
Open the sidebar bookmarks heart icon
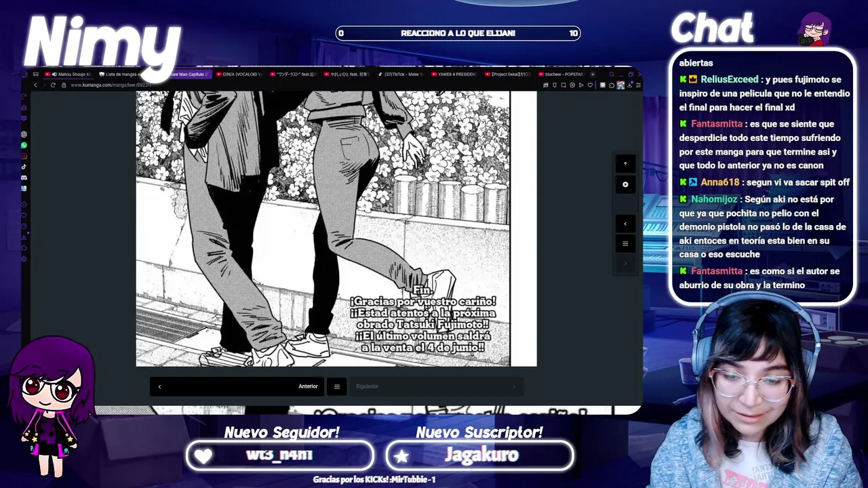coord(24,215)
